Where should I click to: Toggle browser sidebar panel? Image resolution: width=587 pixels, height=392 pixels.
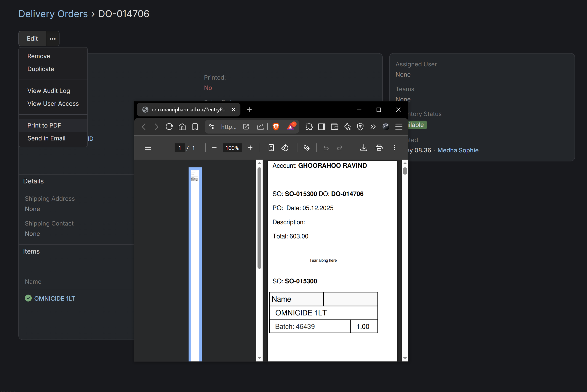[x=322, y=127]
